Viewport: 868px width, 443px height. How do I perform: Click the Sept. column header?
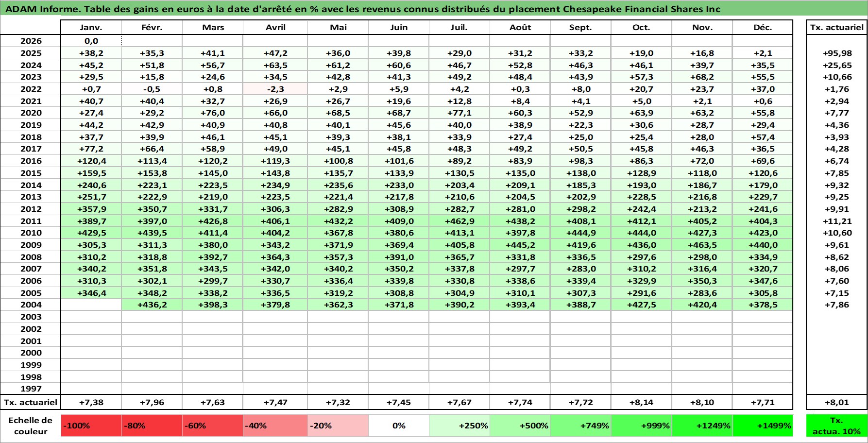click(x=581, y=27)
